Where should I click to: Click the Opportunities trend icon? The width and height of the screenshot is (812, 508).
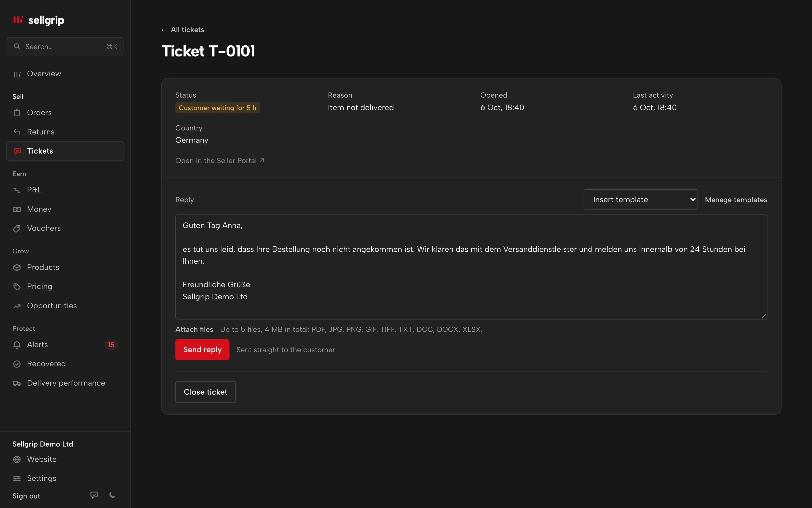(x=17, y=306)
